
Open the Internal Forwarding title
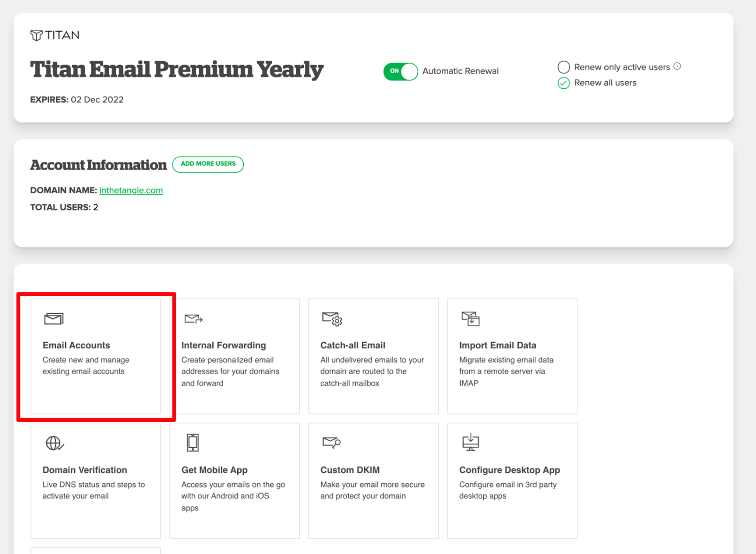tap(223, 345)
